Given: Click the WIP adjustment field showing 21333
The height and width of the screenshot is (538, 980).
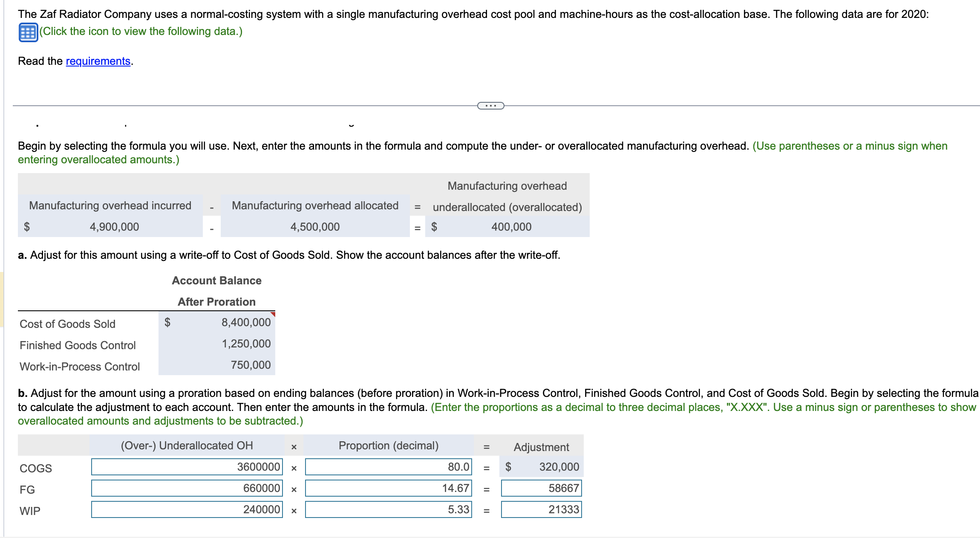Looking at the screenshot, I should click(541, 509).
